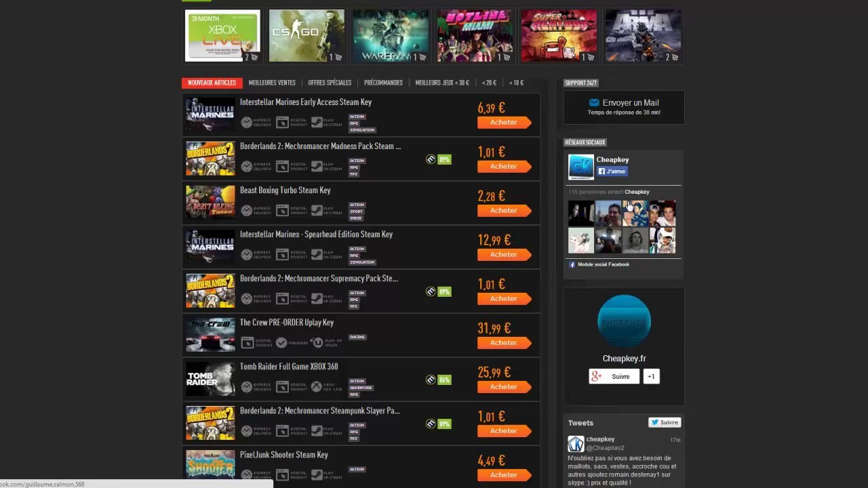This screenshot has height=488, width=868.
Task: Open the Warframe game thumbnail
Action: pyautogui.click(x=391, y=35)
